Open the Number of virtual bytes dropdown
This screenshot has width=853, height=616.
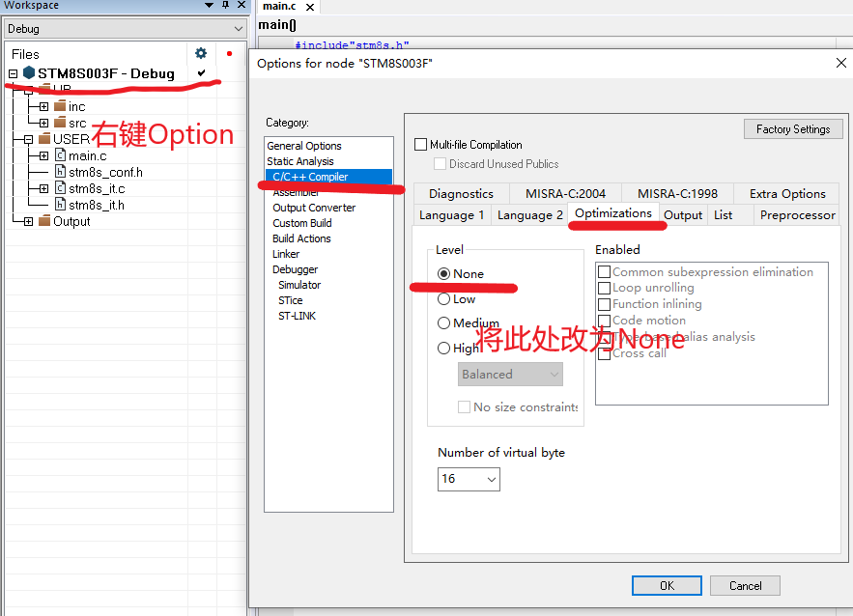[x=490, y=479]
